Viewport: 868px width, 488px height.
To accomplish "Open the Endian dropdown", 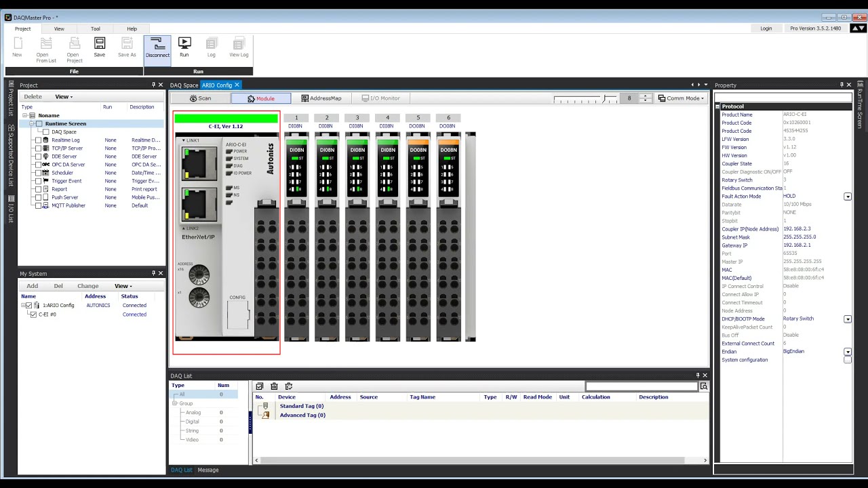I will click(847, 352).
